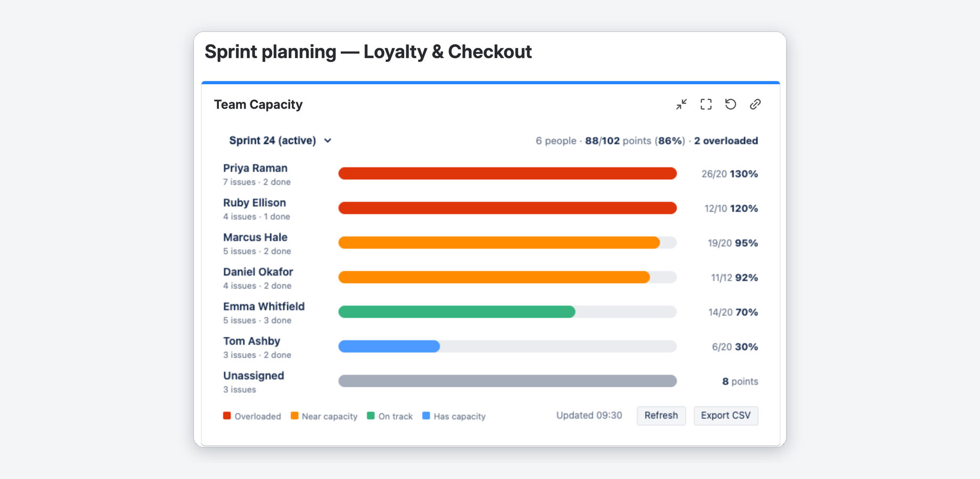Select the name Priya Raman
Viewport: 980px width, 479px height.
tap(255, 168)
